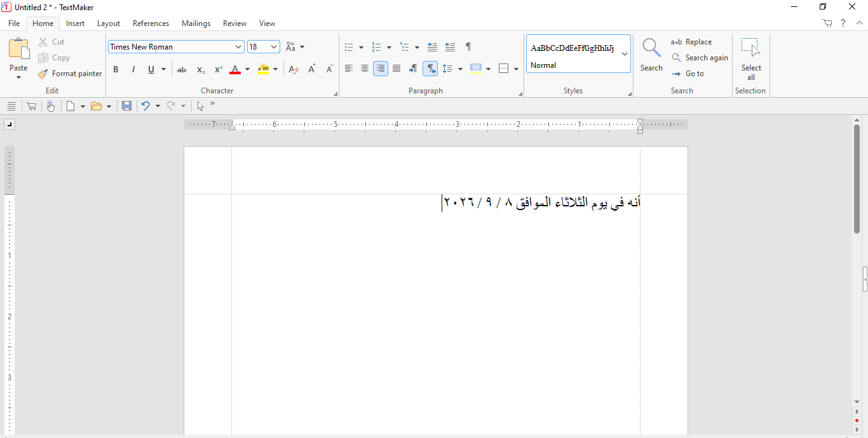868x438 pixels.
Task: Toggle right-to-left paragraph direction
Action: pos(430,69)
